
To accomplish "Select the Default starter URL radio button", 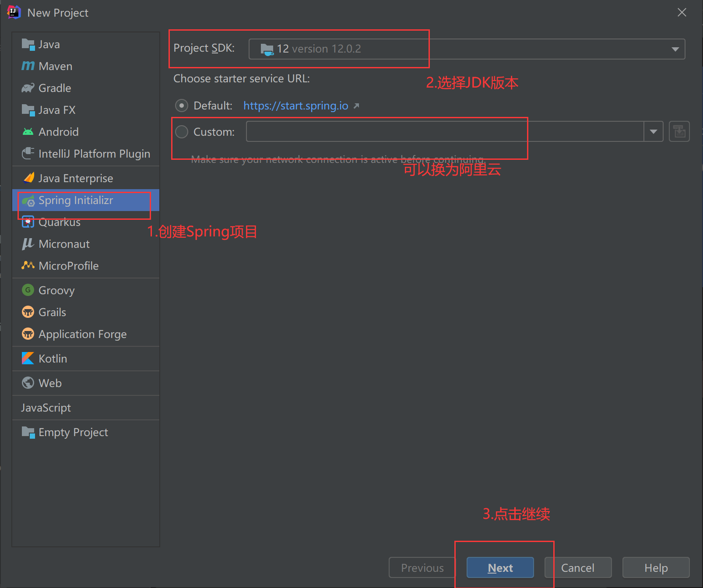I will coord(182,106).
